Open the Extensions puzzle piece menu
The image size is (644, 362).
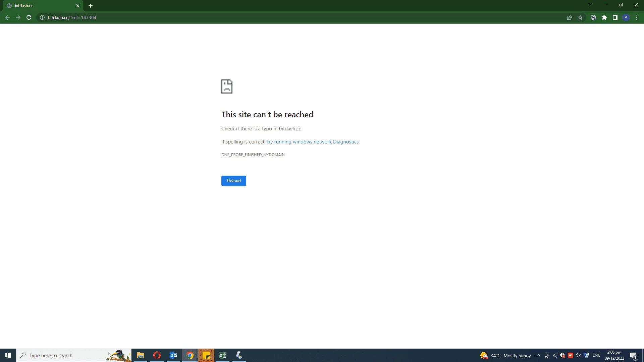pos(604,17)
